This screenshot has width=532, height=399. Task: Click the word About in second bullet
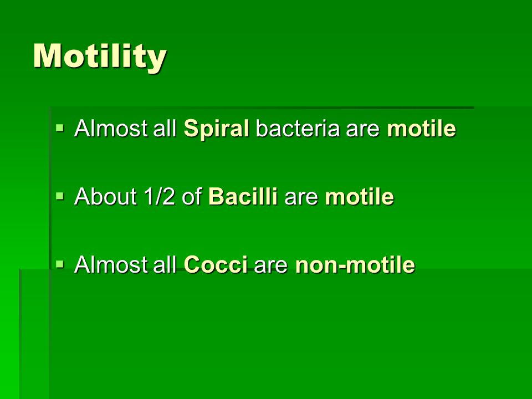click(105, 196)
